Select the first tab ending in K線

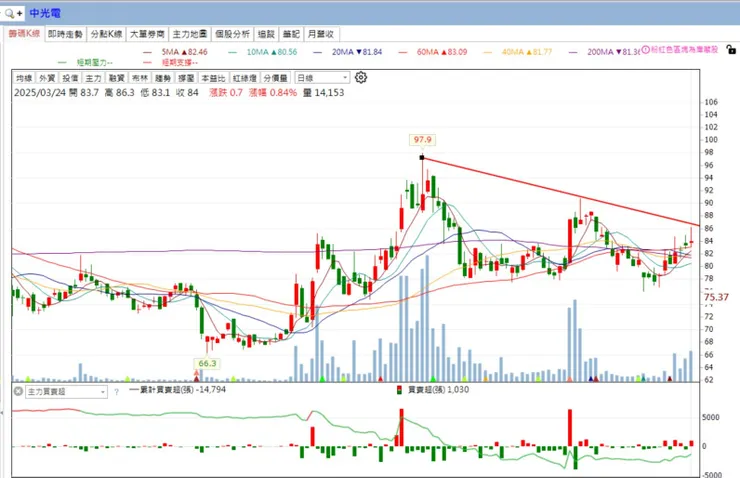25,34
